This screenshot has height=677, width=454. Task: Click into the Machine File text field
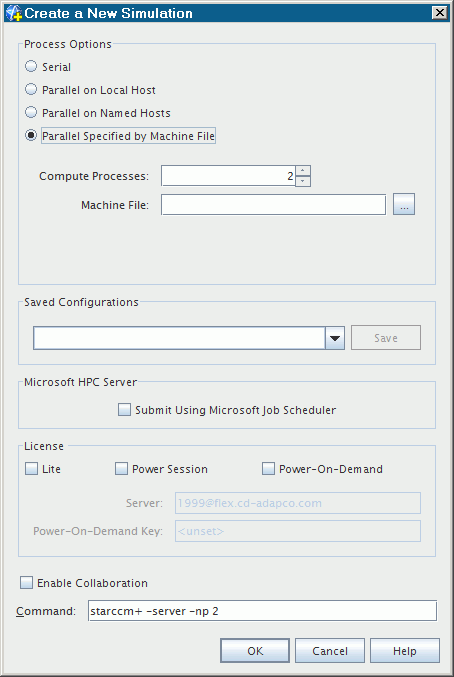click(x=273, y=204)
